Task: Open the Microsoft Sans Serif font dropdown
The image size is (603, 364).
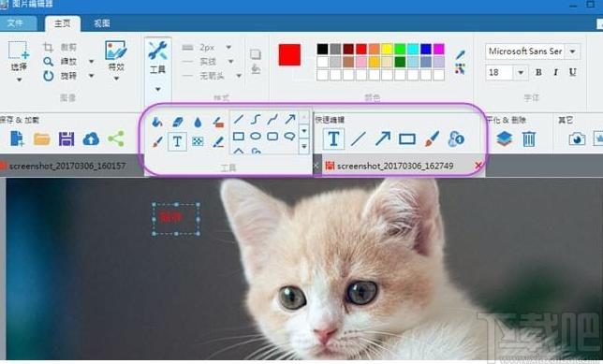Action: (x=573, y=51)
